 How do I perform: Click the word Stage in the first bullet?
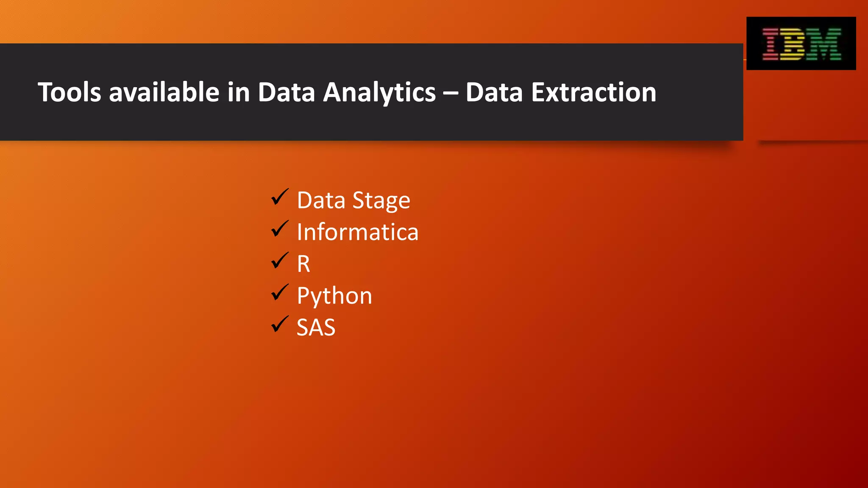[x=381, y=201]
